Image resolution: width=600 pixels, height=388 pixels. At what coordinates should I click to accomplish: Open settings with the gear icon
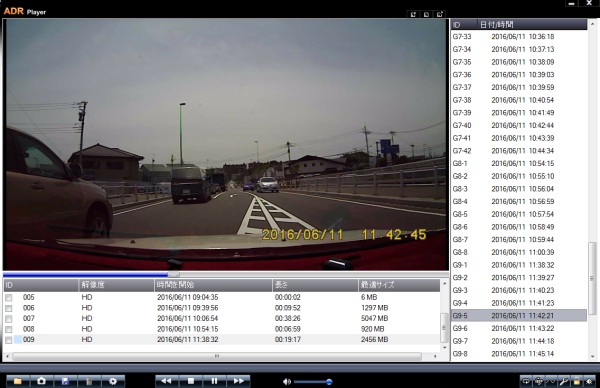(x=113, y=381)
